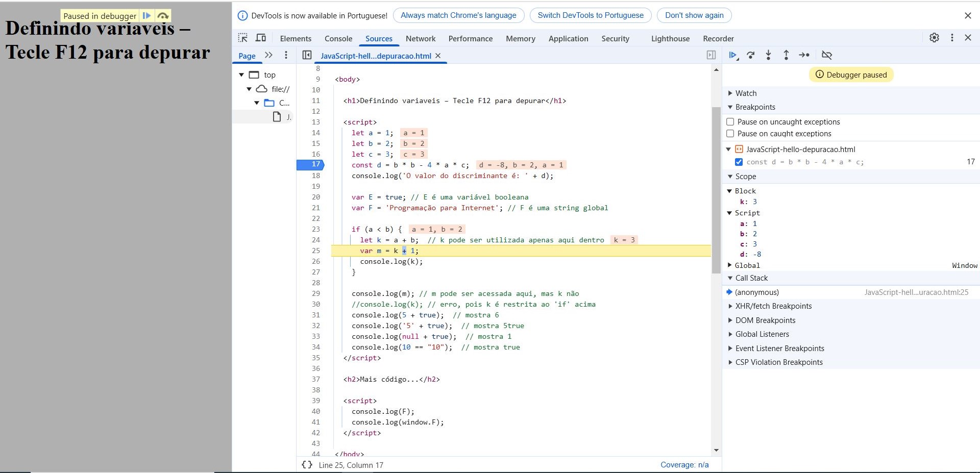Activate the inspect element picker
Viewport: 980px width, 473px height.
pyautogui.click(x=243, y=38)
